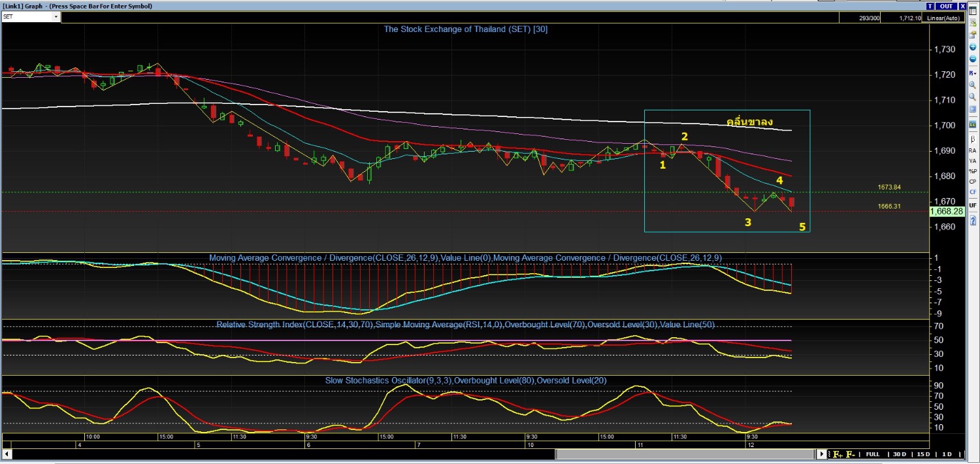Click the fit-to-window icon in sidebar
This screenshot has width=980, height=464.
click(973, 108)
